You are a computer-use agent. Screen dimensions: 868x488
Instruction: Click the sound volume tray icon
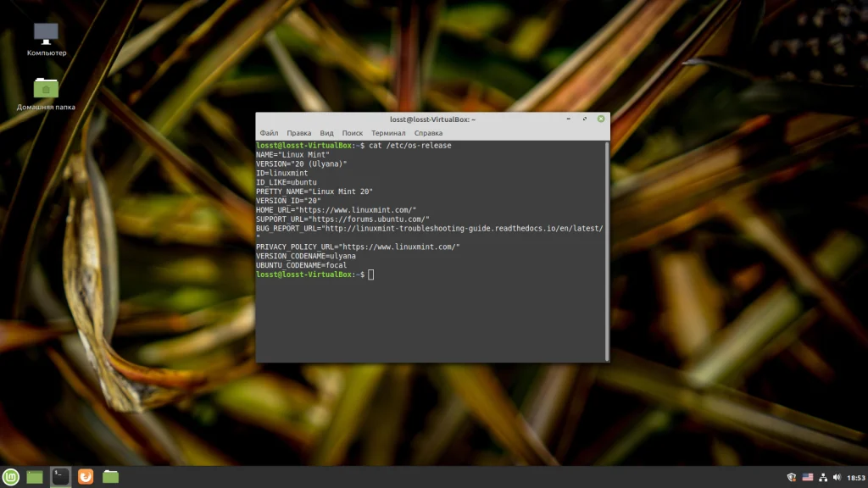pos(837,478)
